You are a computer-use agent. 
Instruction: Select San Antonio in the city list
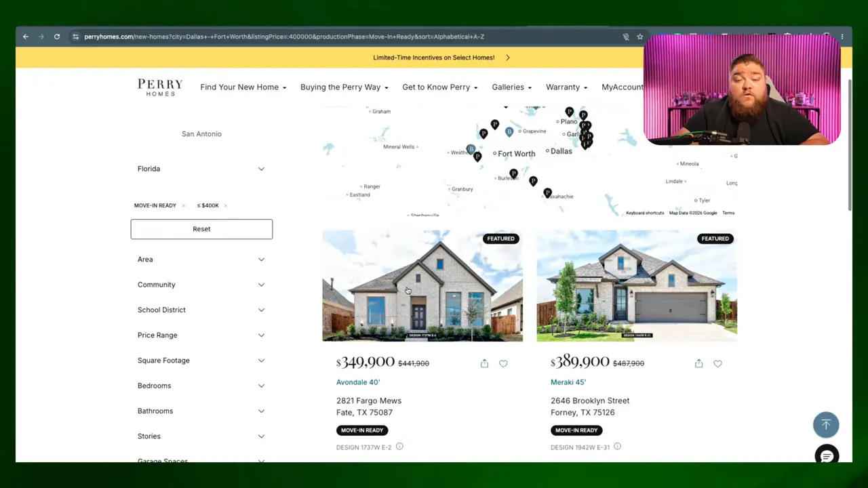(201, 134)
